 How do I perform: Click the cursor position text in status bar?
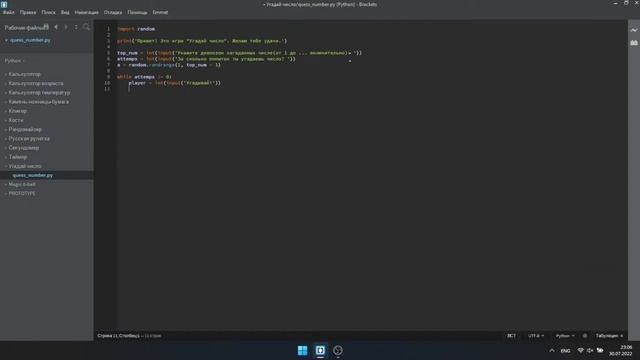click(118, 336)
